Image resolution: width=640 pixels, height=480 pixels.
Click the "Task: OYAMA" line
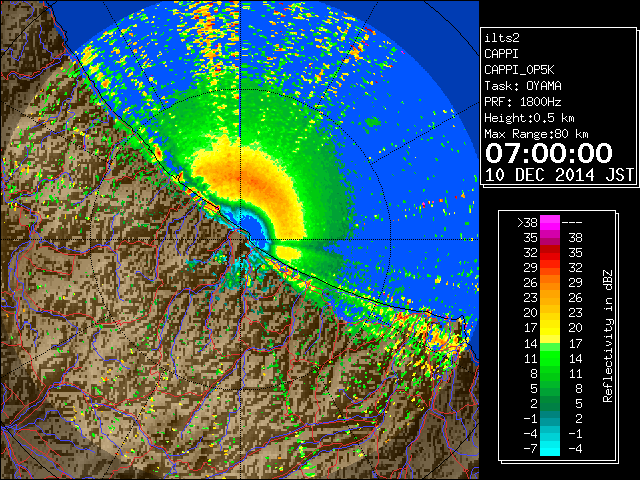pyautogui.click(x=523, y=86)
